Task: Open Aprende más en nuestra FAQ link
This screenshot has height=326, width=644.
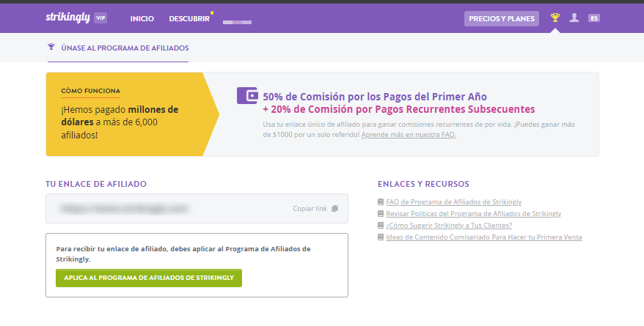Action: 409,135
